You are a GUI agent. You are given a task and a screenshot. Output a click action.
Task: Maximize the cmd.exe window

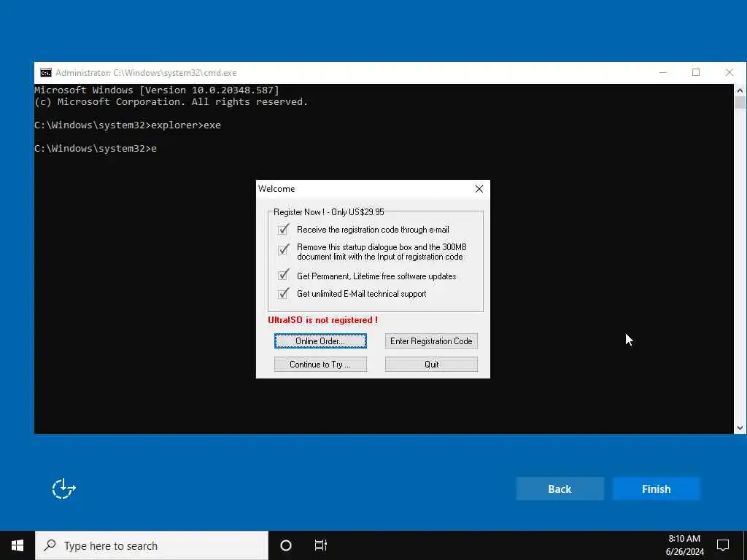[x=696, y=72]
